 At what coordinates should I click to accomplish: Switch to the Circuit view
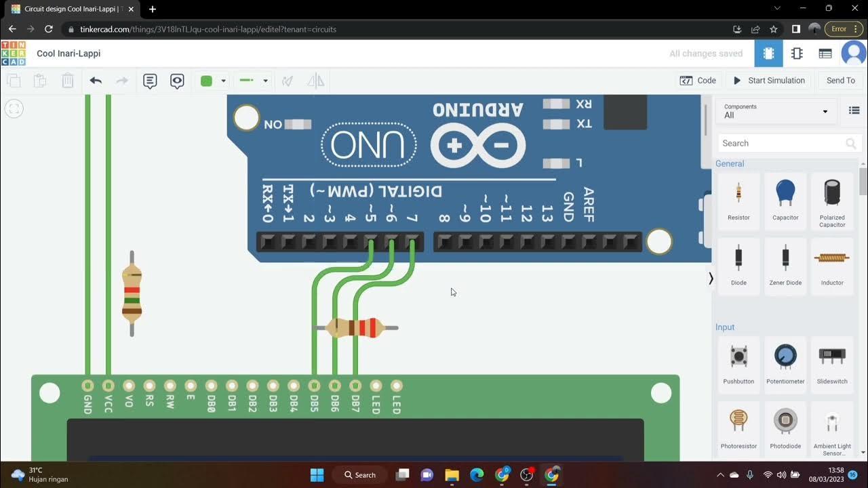[x=768, y=54]
